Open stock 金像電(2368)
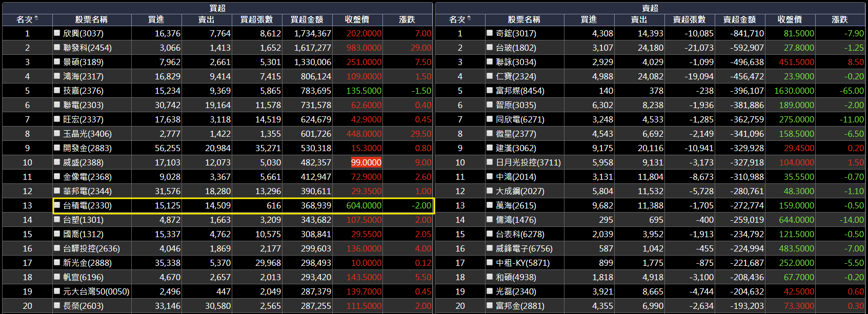 87,177
